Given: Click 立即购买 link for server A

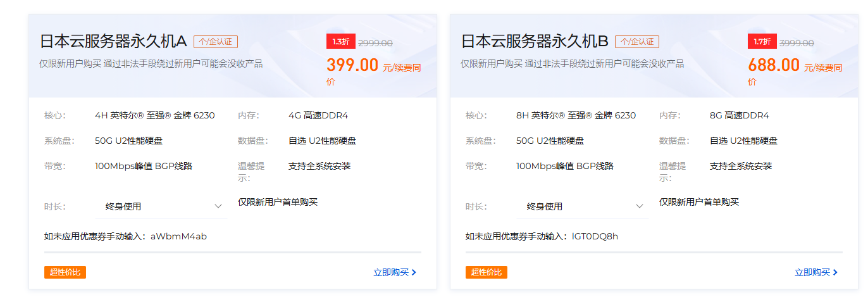Looking at the screenshot, I should coord(390,272).
